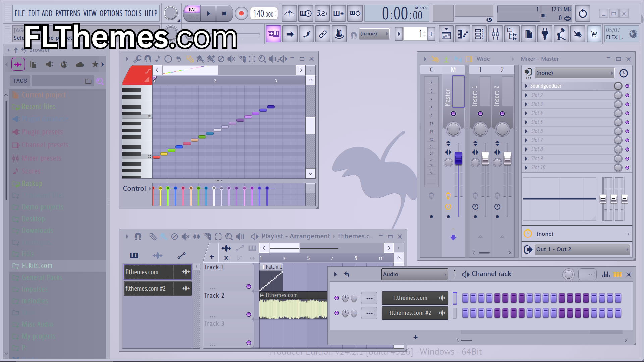Toggle Track 3 mute dot in playlist
The image size is (644, 362).
pyautogui.click(x=249, y=343)
